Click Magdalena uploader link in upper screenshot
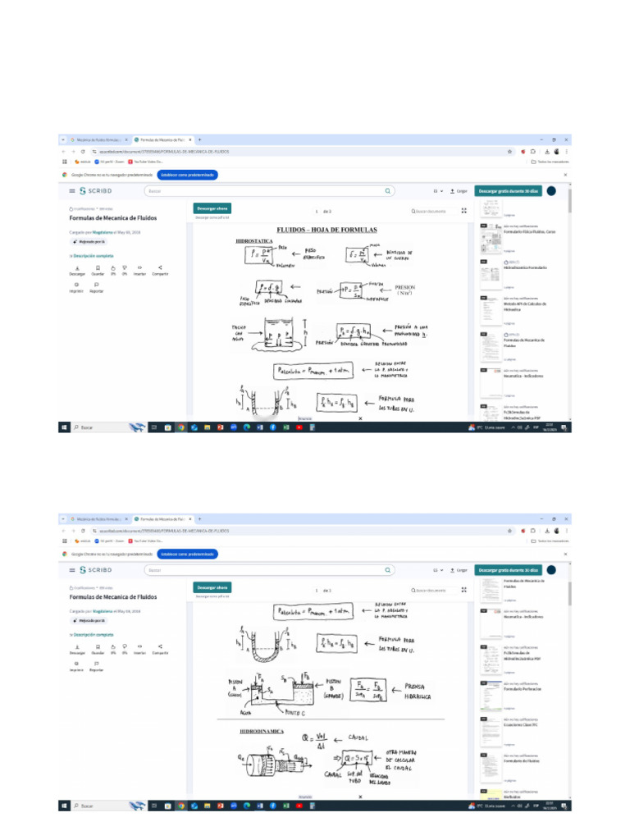Image resolution: width=630 pixels, height=840 pixels. coord(102,232)
